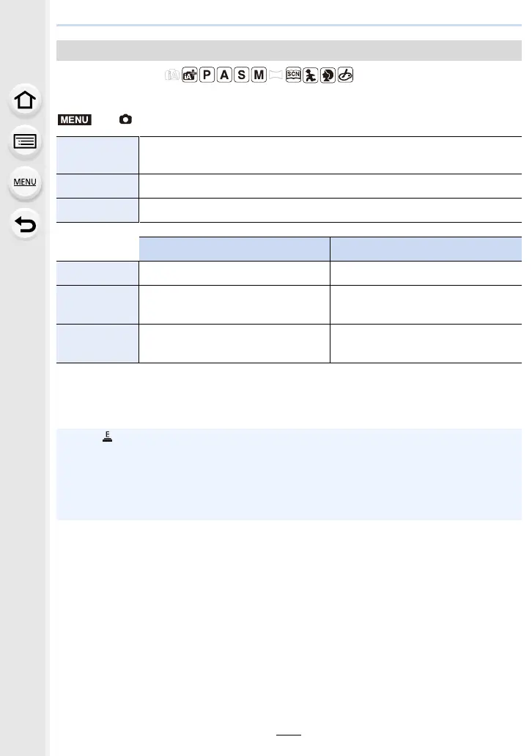Click the camera Rec menu icon
The height and width of the screenshot is (756, 532).
pos(125,119)
